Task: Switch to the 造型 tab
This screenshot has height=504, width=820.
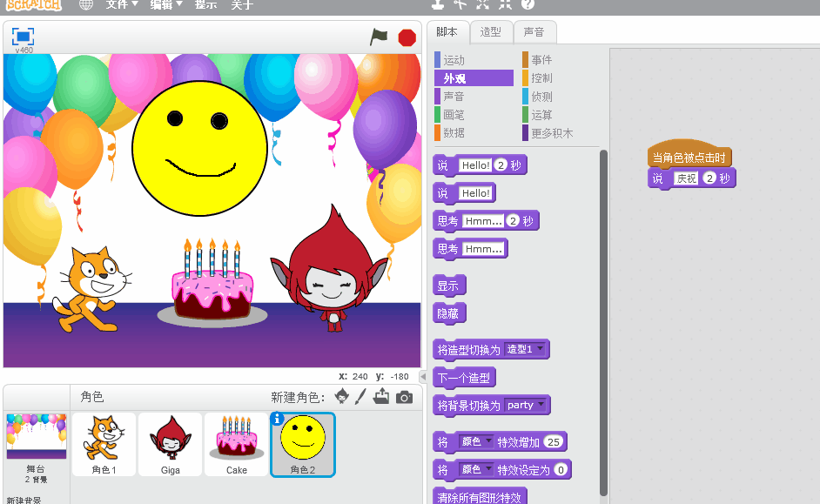Action: [x=491, y=32]
